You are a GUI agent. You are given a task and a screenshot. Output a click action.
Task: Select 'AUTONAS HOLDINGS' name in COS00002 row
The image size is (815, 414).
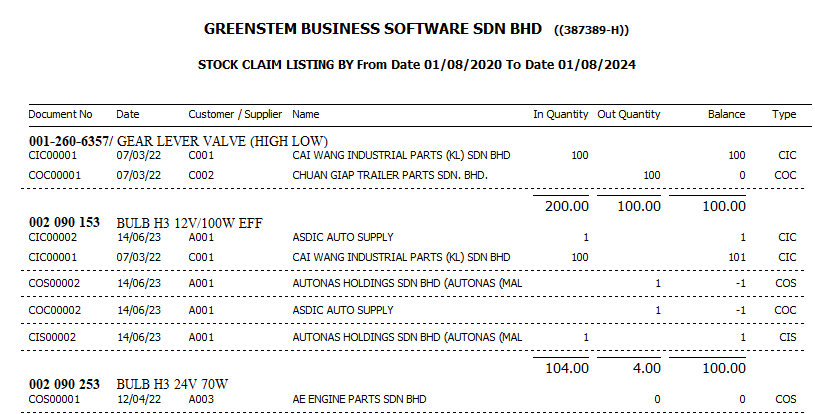pos(407,284)
